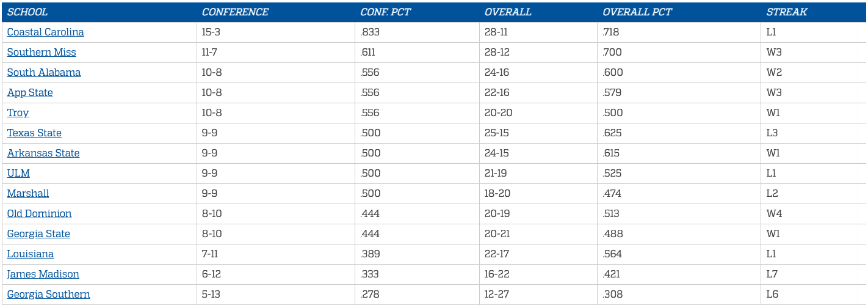Screen dimensions: 868x305
Task: Click the OVERALL column header
Action: pyautogui.click(x=508, y=12)
